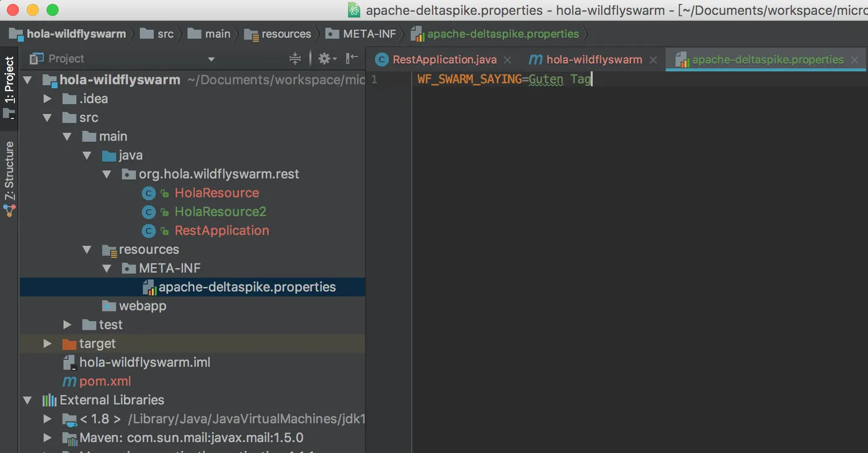The width and height of the screenshot is (868, 453).
Task: Click the resources folder icon in the tree
Action: coord(109,250)
